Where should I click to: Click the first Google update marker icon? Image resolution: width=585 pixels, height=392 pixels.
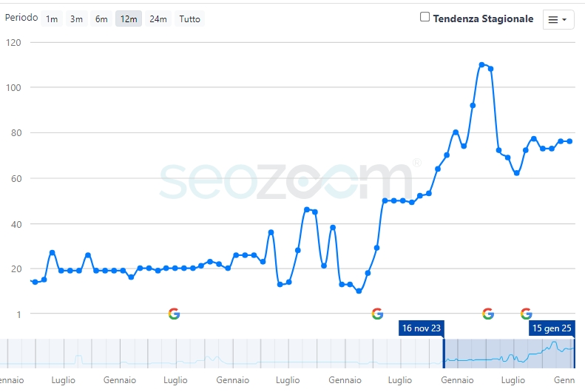pyautogui.click(x=174, y=314)
